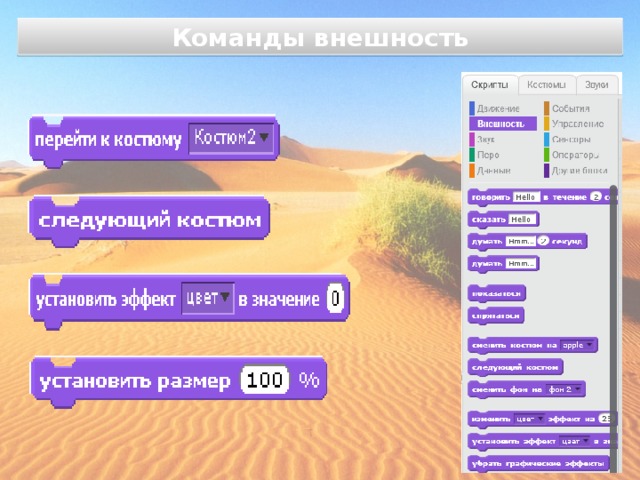Click the 0 value field in effect block
This screenshot has height=480, width=640.
(x=335, y=298)
